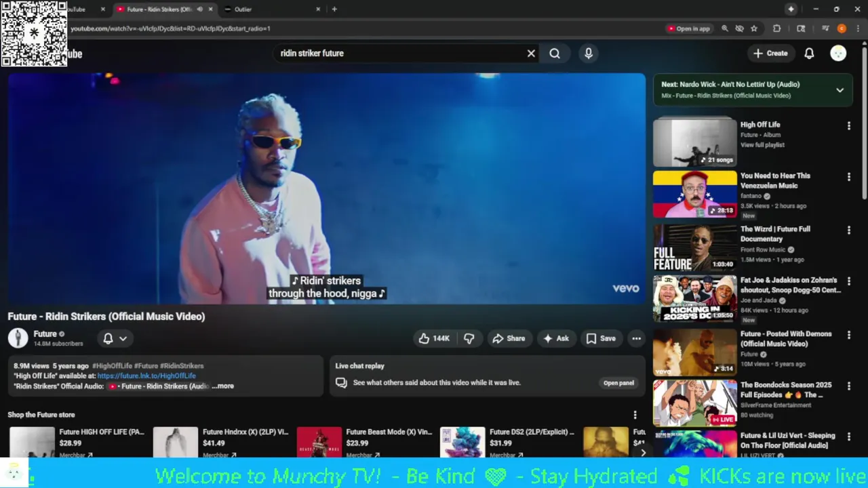Click the video player to pause

tap(326, 188)
